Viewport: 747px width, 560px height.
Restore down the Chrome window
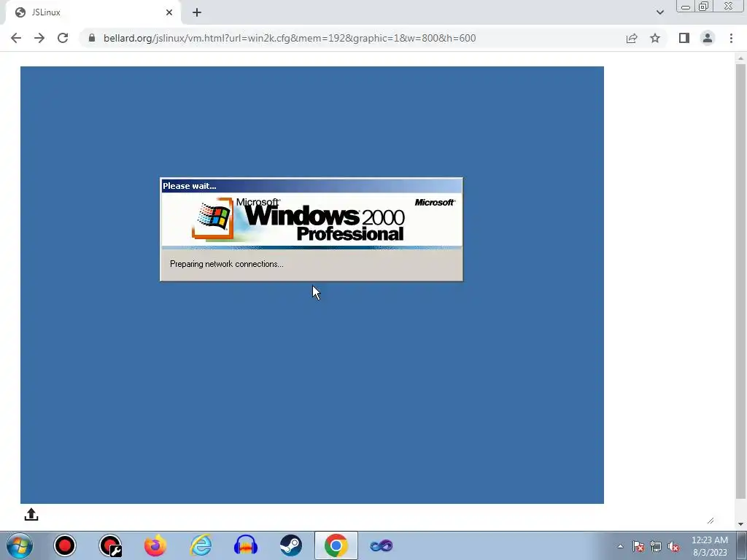pyautogui.click(x=703, y=7)
